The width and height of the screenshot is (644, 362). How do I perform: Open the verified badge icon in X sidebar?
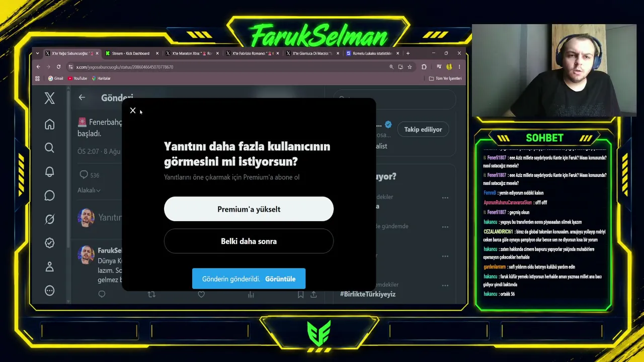point(49,243)
